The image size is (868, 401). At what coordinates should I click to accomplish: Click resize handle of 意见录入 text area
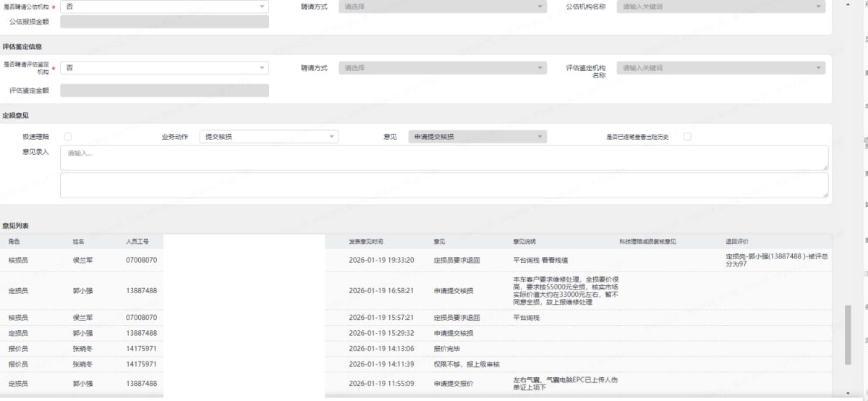[825, 168]
